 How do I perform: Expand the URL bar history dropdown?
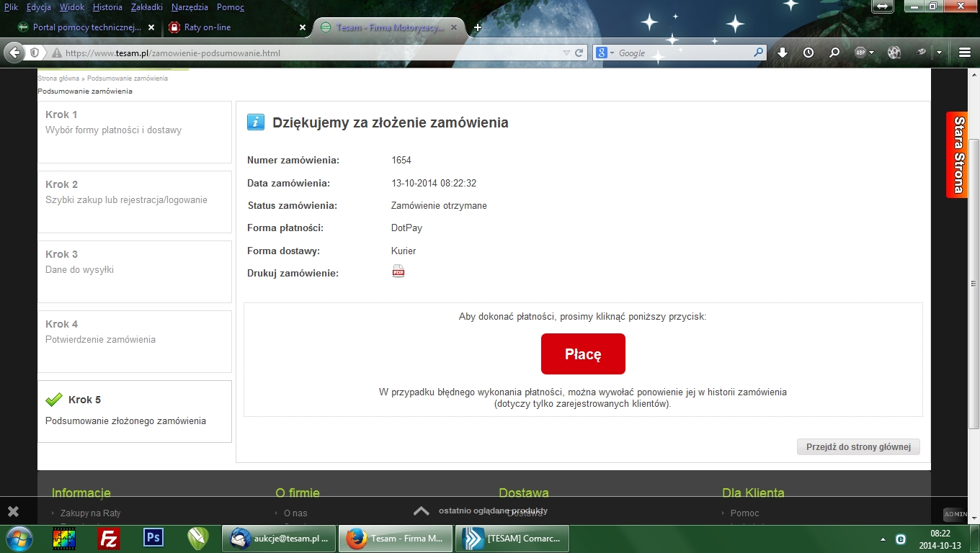pyautogui.click(x=566, y=53)
